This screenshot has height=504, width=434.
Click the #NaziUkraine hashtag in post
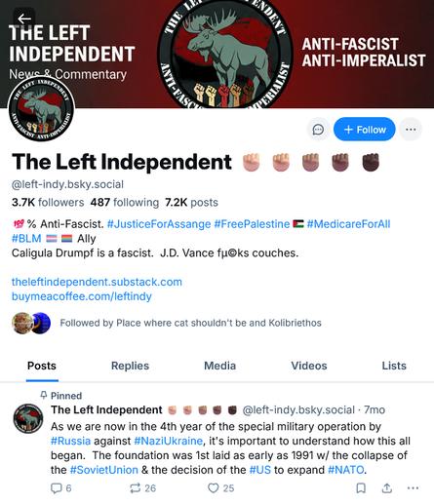(x=168, y=441)
